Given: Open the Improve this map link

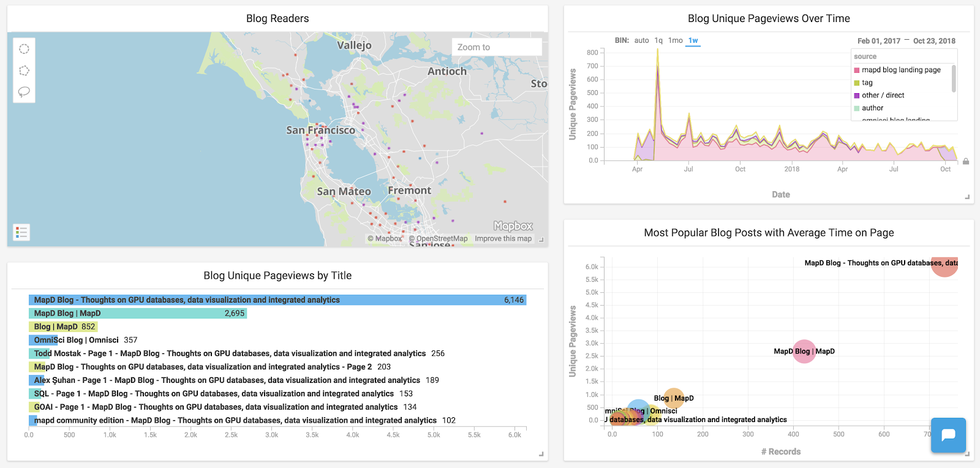Looking at the screenshot, I should pos(503,239).
